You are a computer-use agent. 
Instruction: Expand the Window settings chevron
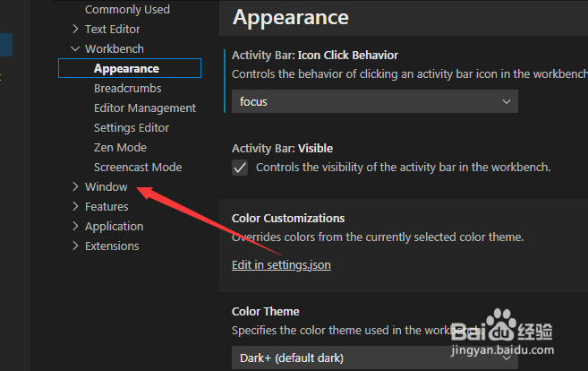(76, 187)
